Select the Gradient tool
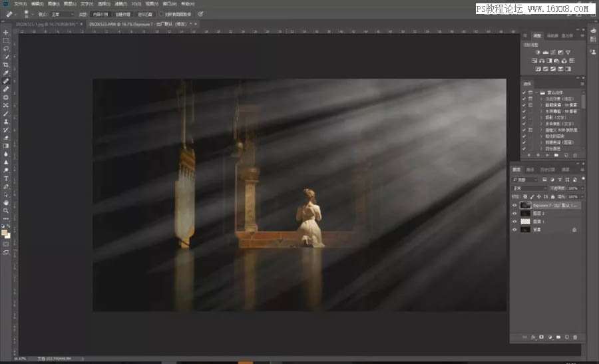The image size is (599, 364). click(6, 146)
